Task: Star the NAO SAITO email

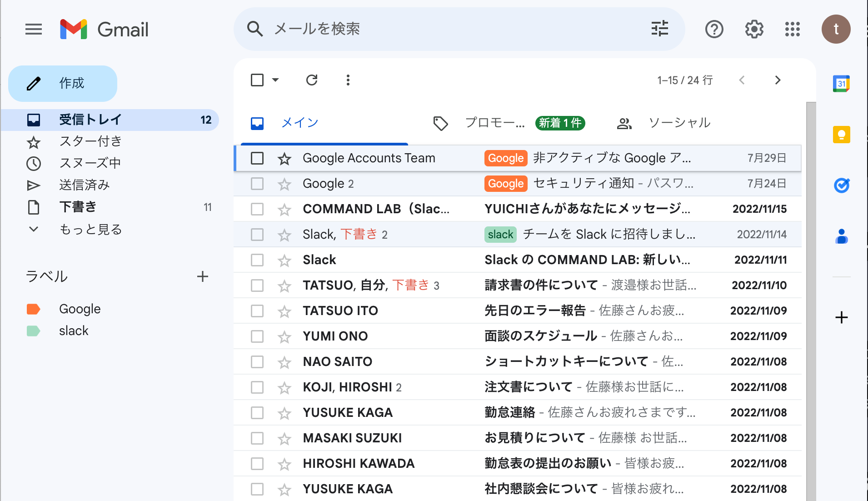Action: coord(284,362)
